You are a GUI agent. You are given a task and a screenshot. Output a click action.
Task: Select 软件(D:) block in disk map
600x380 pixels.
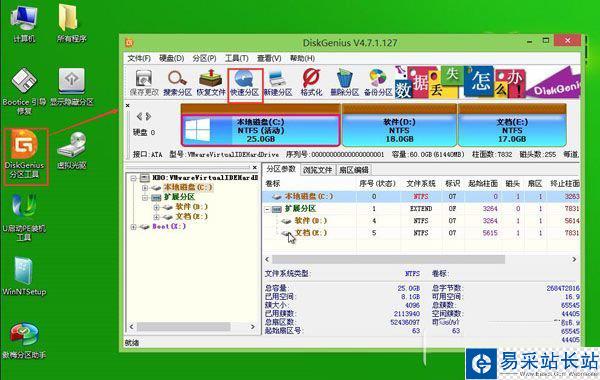tap(399, 130)
